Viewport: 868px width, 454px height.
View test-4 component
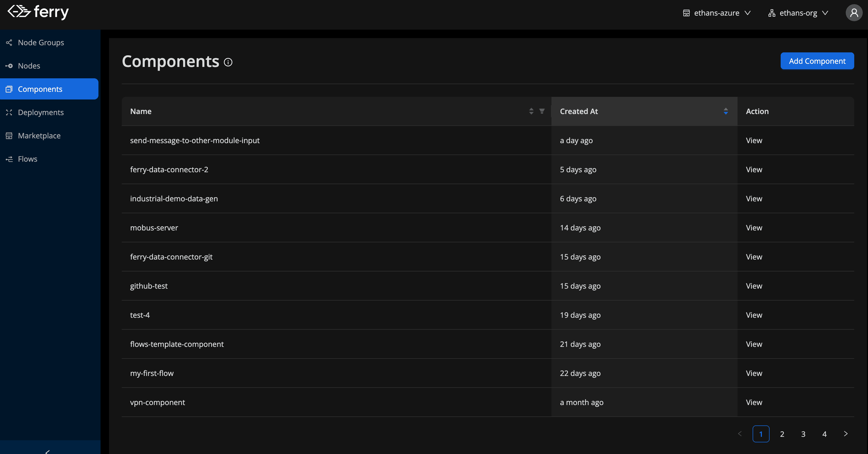pos(754,315)
